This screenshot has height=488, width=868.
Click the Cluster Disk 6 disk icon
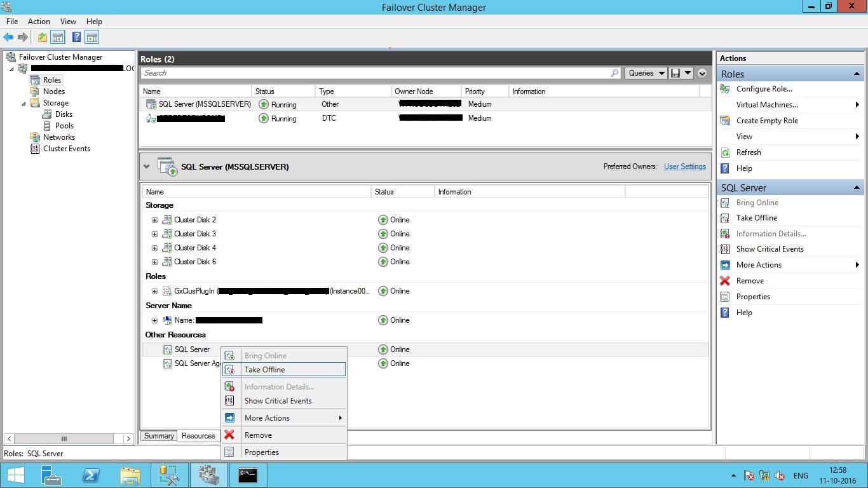pos(167,262)
